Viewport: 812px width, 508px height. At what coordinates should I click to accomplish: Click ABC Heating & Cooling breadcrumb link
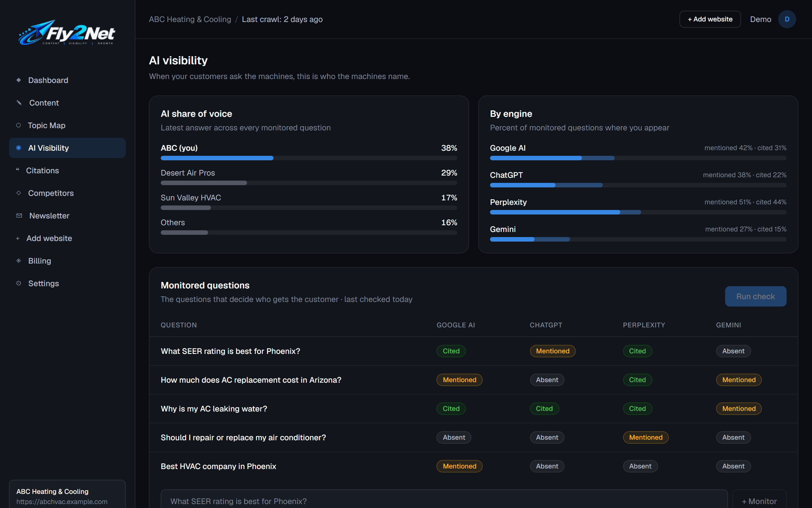point(190,19)
